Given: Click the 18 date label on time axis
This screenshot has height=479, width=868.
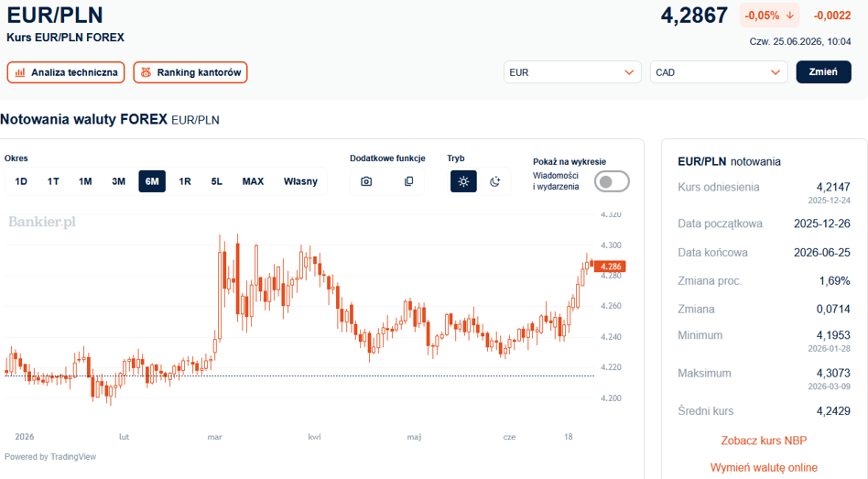Looking at the screenshot, I should coord(569,437).
